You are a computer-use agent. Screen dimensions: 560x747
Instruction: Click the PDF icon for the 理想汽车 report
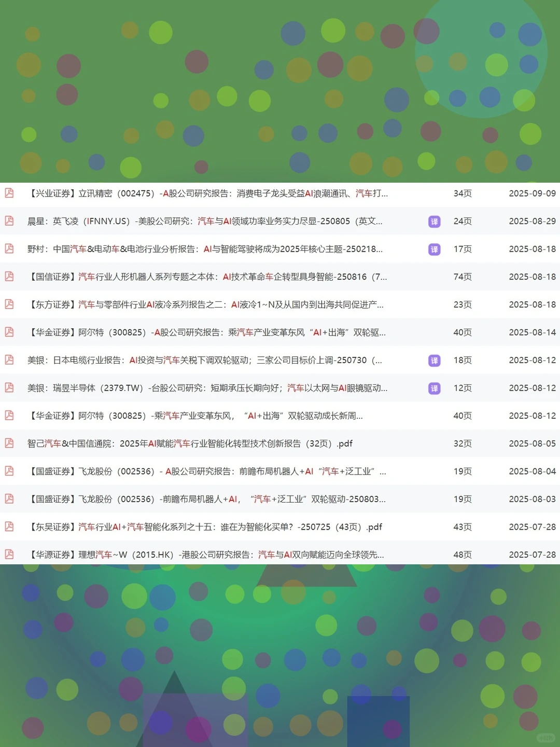[9, 555]
